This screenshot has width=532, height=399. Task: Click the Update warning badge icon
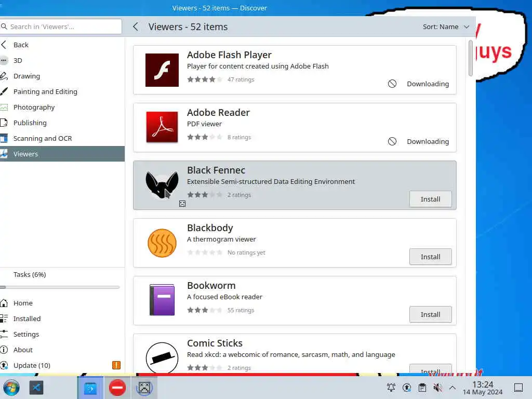[x=116, y=365]
